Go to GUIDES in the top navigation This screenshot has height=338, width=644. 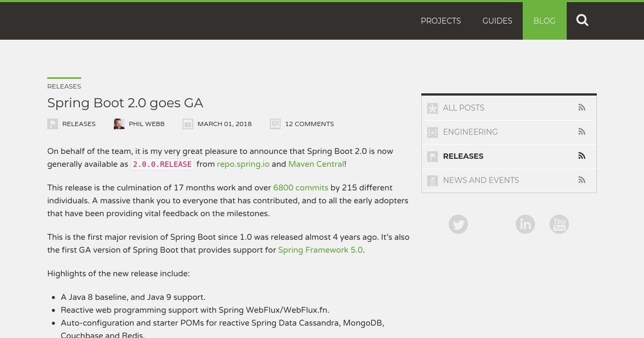(497, 21)
